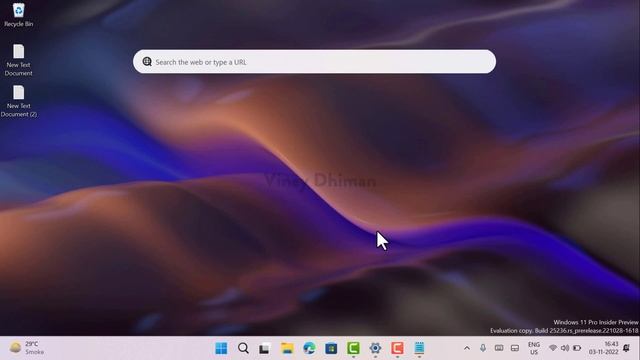
Task: Open the weather widget showing 29°C Smoke
Action: tap(27, 348)
